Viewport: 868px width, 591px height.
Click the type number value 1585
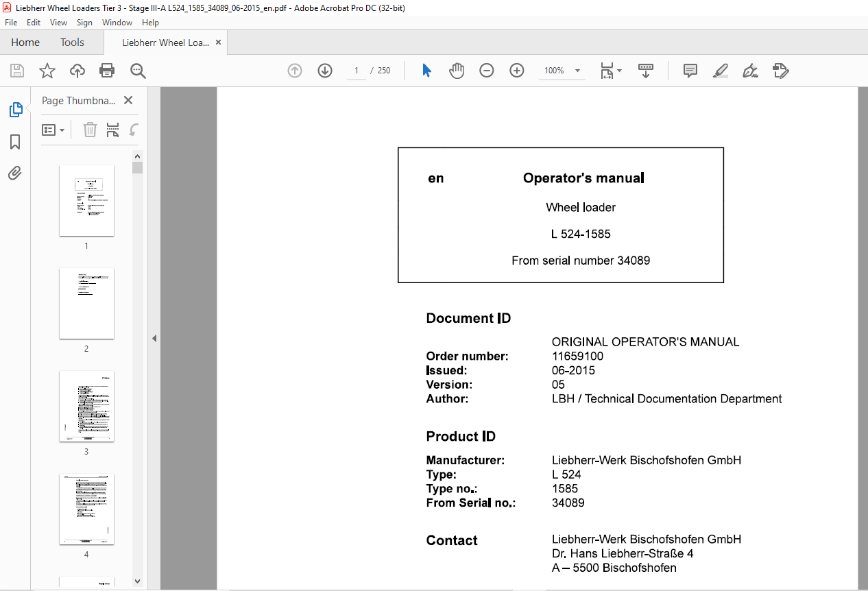(565, 489)
